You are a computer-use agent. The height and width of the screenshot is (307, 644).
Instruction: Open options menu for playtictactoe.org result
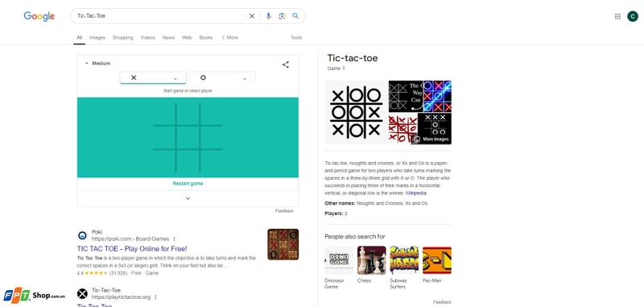pyautogui.click(x=155, y=297)
